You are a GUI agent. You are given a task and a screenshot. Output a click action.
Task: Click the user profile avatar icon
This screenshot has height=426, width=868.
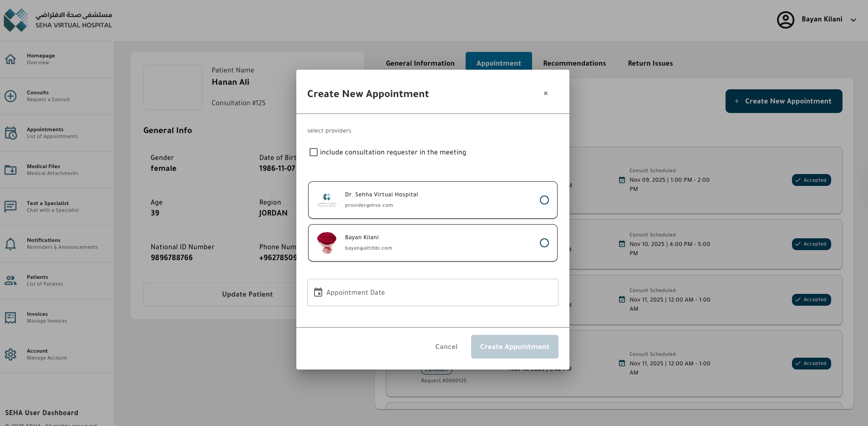point(785,20)
